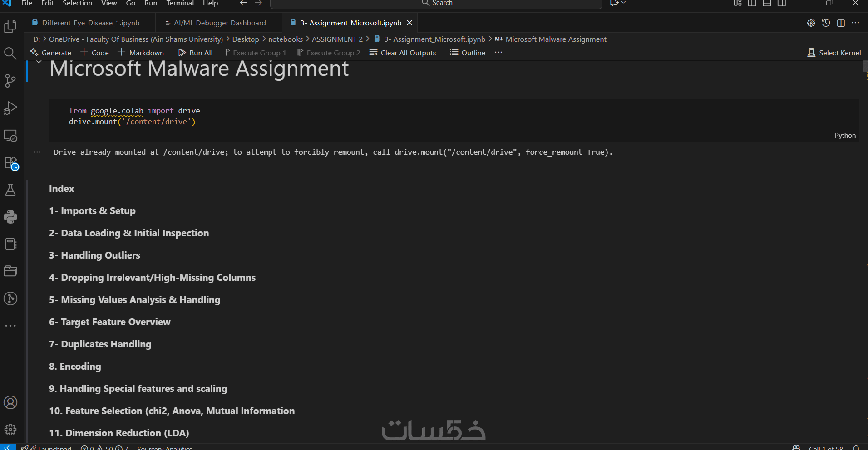Open the Terminal menu
The image size is (868, 450).
(x=180, y=3)
